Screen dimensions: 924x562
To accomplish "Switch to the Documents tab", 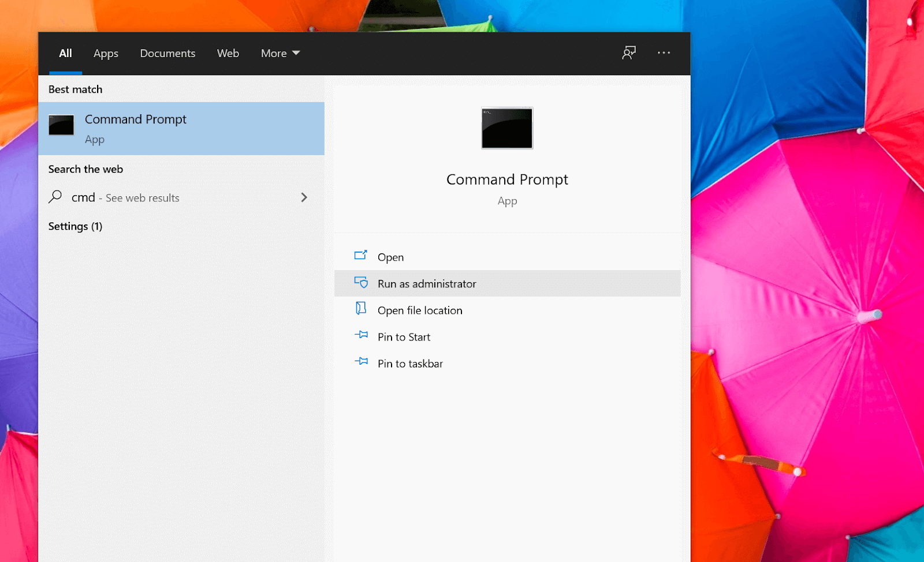I will (167, 53).
